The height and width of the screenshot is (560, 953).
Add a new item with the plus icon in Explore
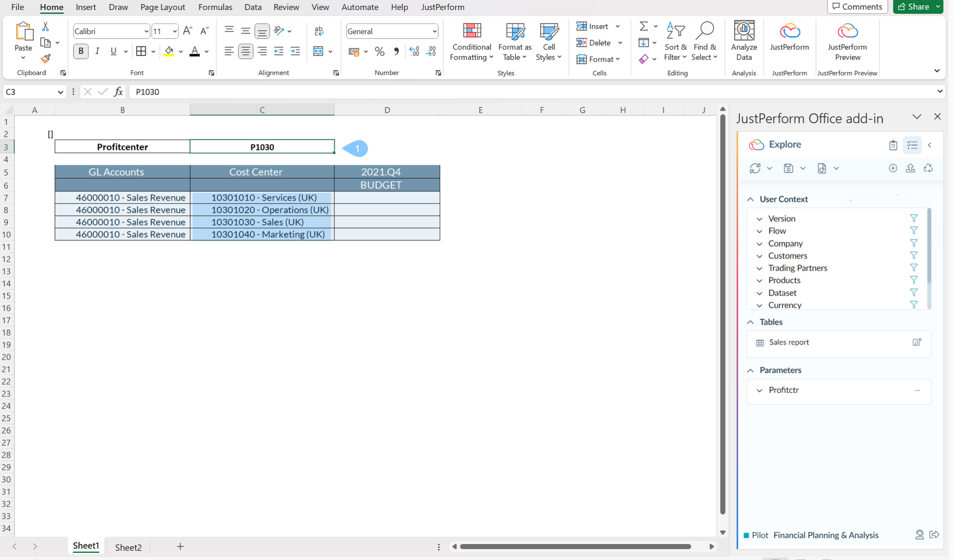[893, 168]
